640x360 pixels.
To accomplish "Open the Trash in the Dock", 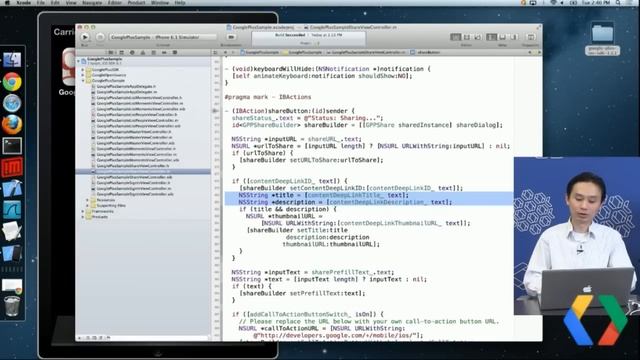I will tap(12, 306).
